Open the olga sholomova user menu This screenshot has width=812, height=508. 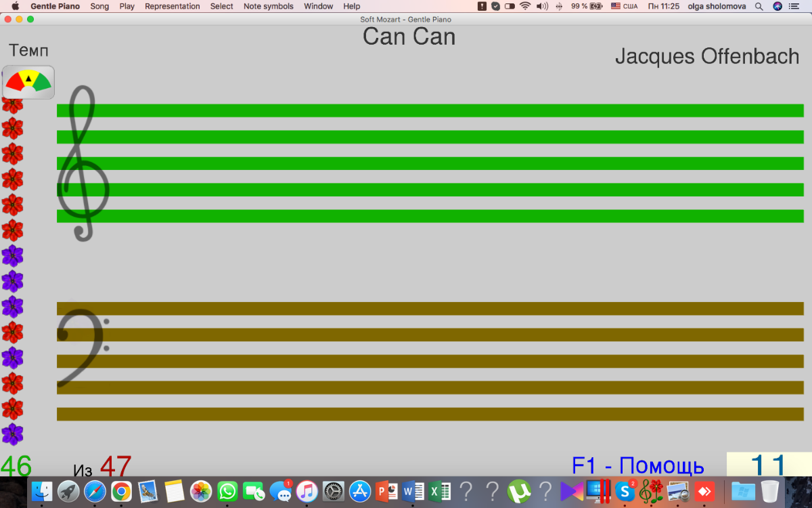click(717, 6)
